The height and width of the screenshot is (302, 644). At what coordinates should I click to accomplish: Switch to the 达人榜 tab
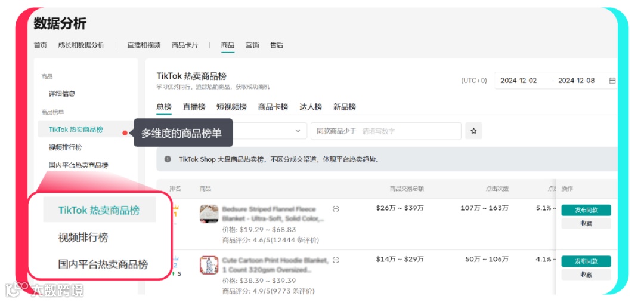311,107
